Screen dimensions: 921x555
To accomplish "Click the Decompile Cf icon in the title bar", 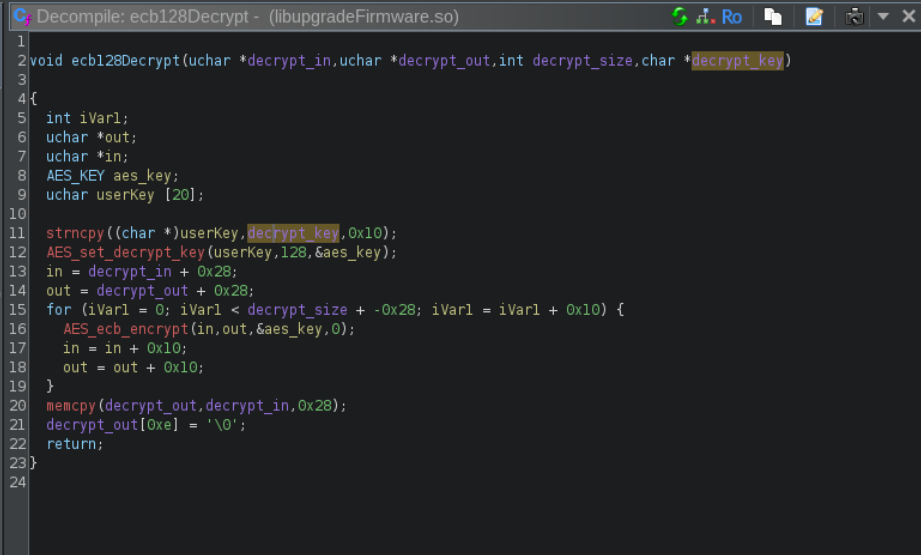I will coord(22,16).
